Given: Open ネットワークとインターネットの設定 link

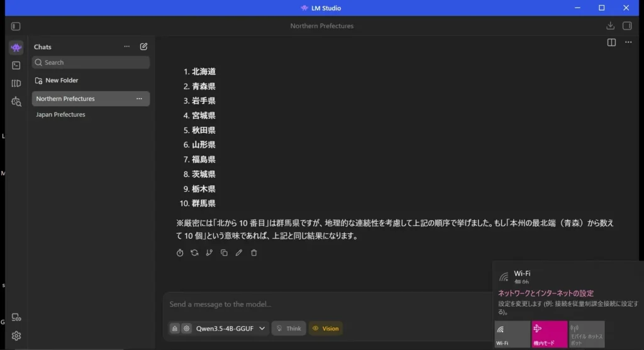Looking at the screenshot, I should 546,293.
